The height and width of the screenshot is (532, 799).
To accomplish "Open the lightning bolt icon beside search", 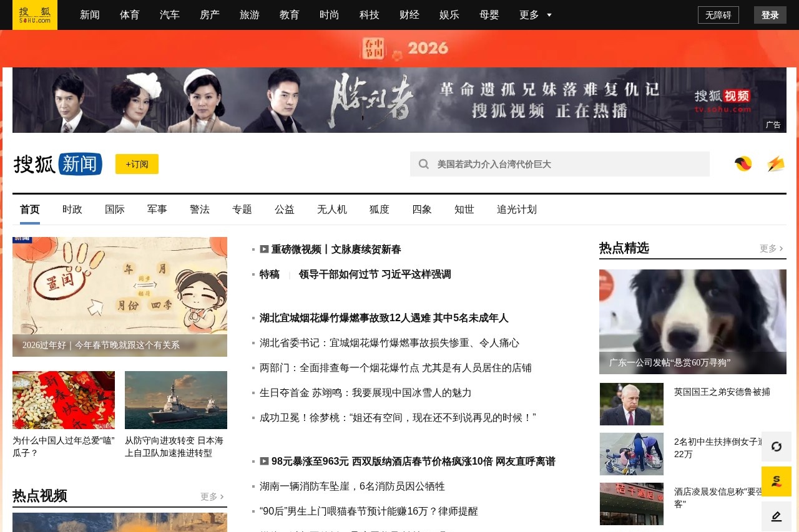I will point(776,164).
